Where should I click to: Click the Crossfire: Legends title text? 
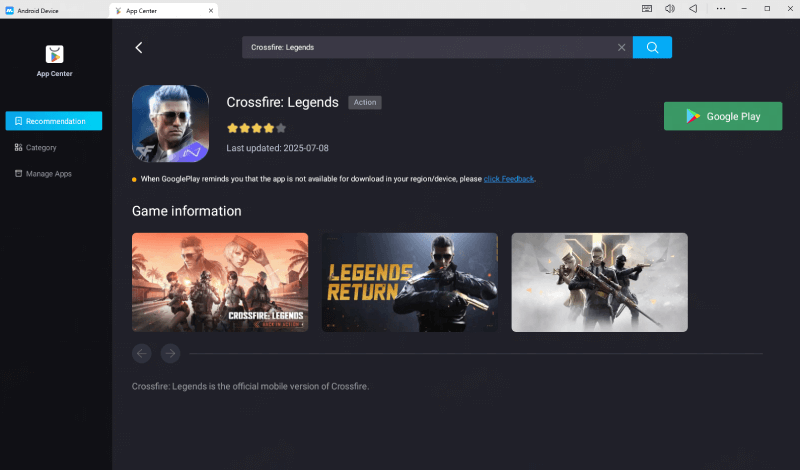(282, 102)
